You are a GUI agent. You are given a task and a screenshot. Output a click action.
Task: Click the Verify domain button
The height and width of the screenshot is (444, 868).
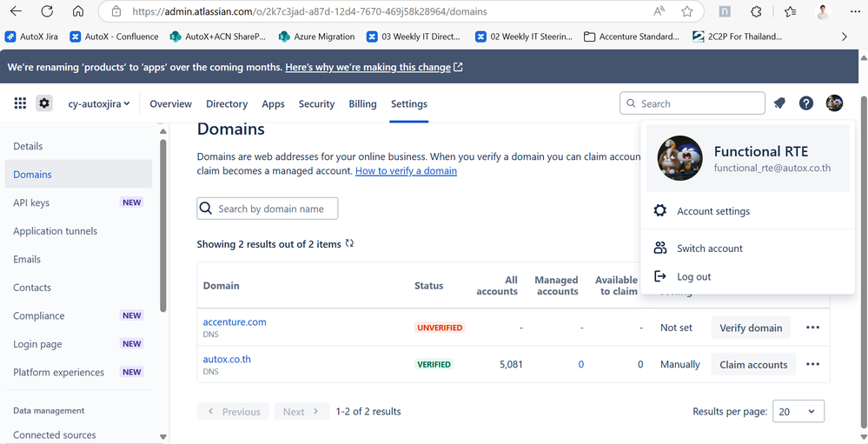coord(751,328)
